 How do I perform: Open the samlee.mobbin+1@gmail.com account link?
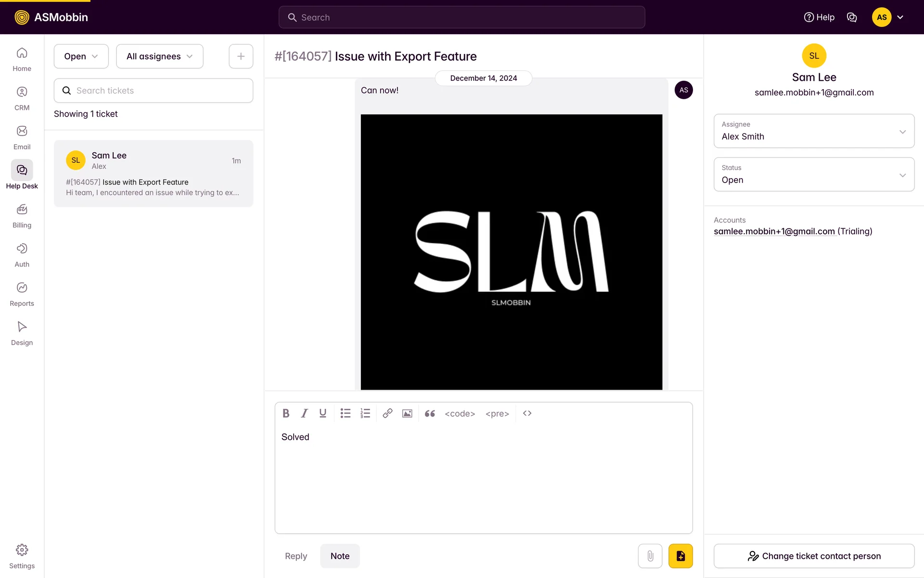pos(774,231)
